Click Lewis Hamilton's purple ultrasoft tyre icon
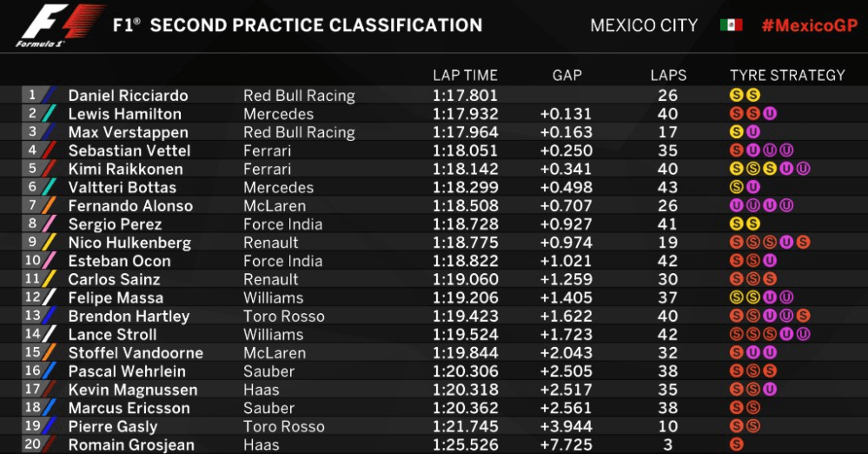The height and width of the screenshot is (454, 868). pyautogui.click(x=770, y=114)
